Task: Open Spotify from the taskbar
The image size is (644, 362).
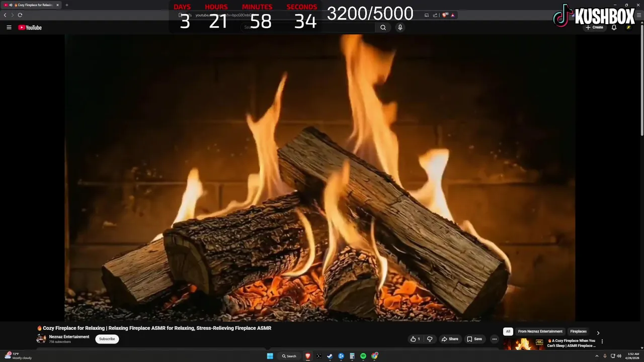Action: tap(363, 356)
